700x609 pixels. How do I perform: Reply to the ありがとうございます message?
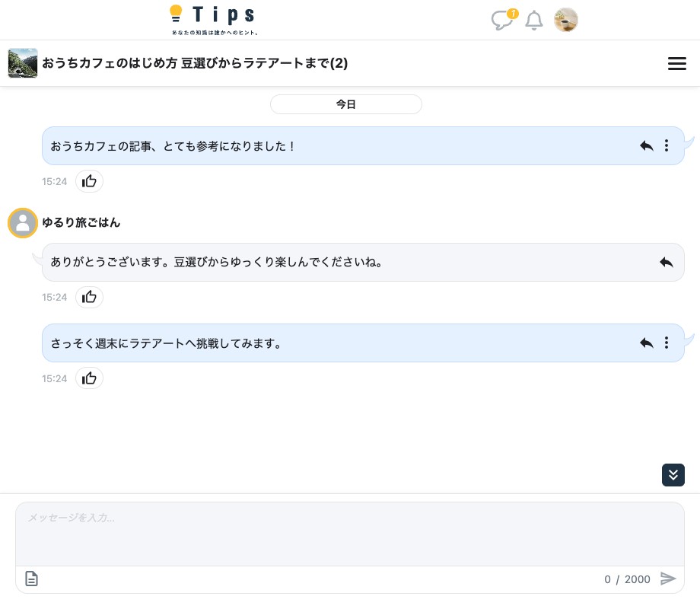(x=666, y=263)
